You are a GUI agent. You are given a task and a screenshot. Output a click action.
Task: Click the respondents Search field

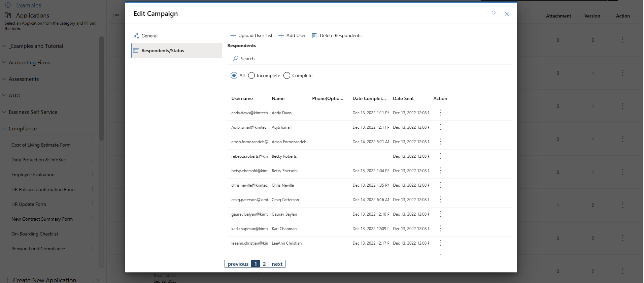point(369,59)
